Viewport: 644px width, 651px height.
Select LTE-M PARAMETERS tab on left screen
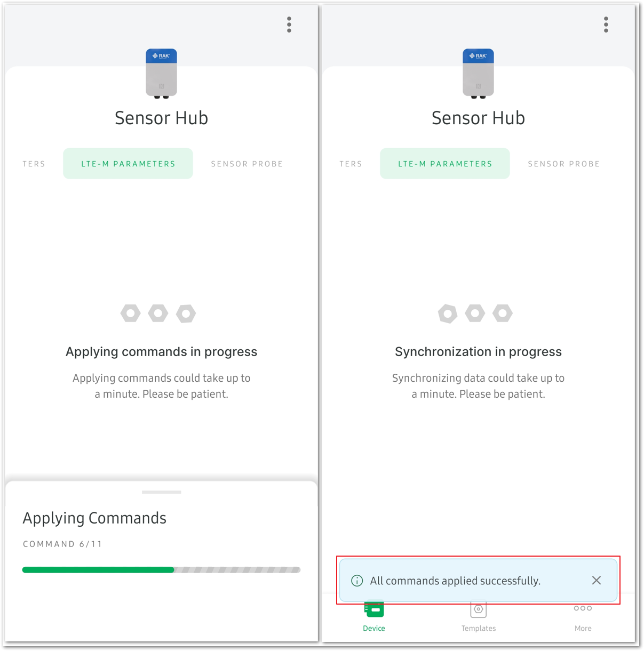point(128,164)
